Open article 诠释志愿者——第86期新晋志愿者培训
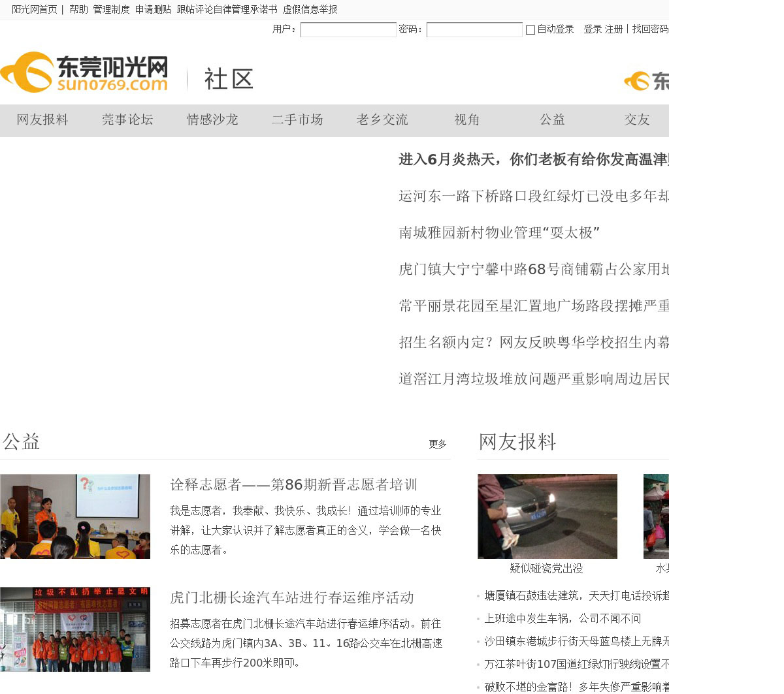The width and height of the screenshot is (784, 694). (x=293, y=485)
